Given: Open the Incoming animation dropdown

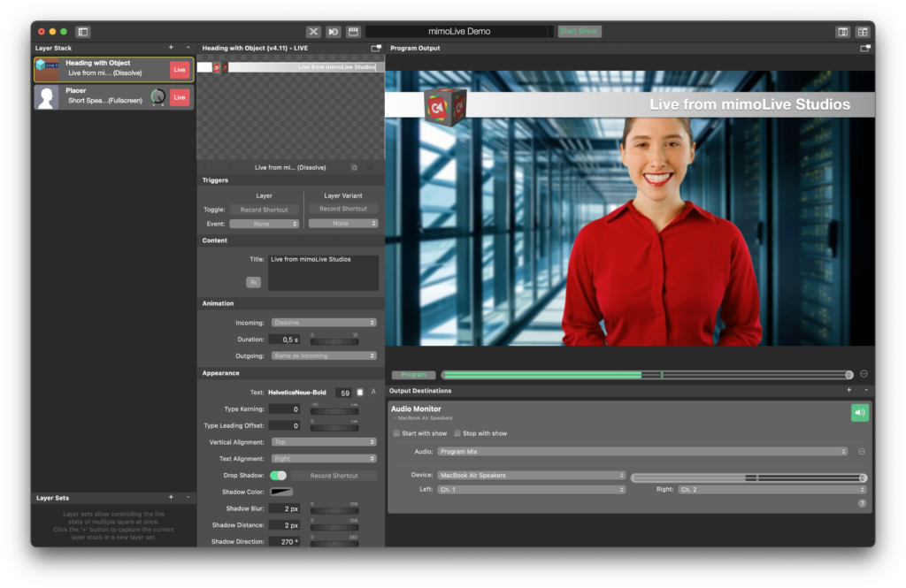Looking at the screenshot, I should click(x=323, y=322).
